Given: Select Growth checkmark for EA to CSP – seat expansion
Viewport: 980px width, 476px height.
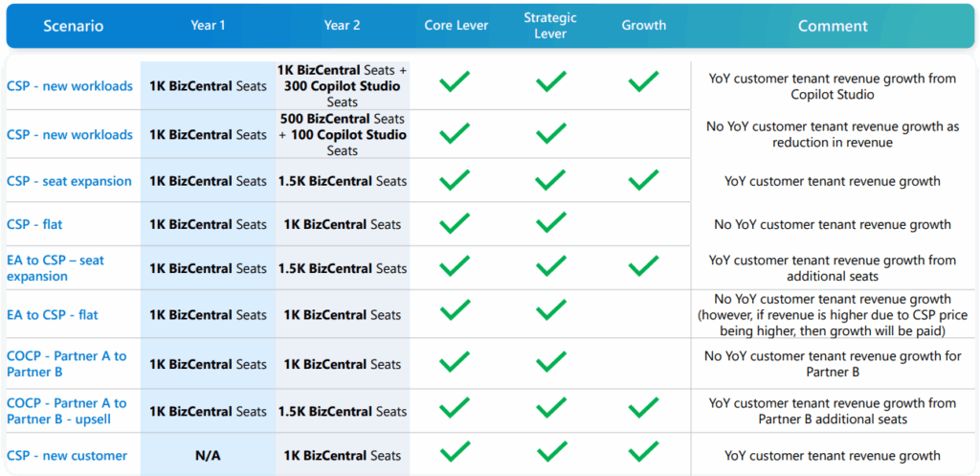Looking at the screenshot, I should click(x=644, y=266).
